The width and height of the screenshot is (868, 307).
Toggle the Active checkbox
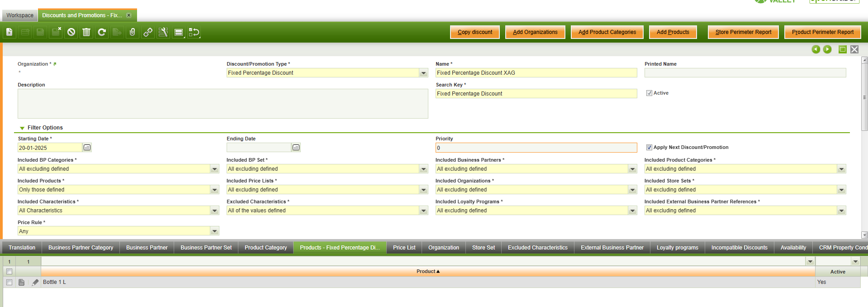(649, 93)
